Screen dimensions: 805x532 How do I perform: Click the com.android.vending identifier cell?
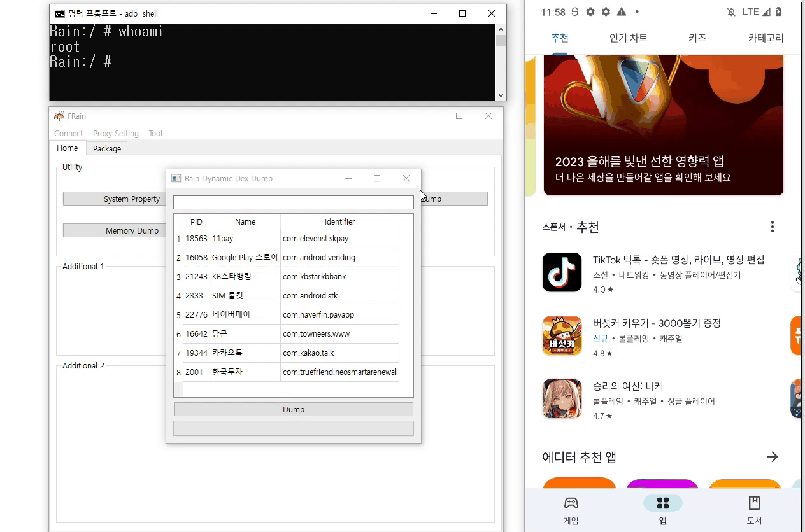tap(339, 258)
